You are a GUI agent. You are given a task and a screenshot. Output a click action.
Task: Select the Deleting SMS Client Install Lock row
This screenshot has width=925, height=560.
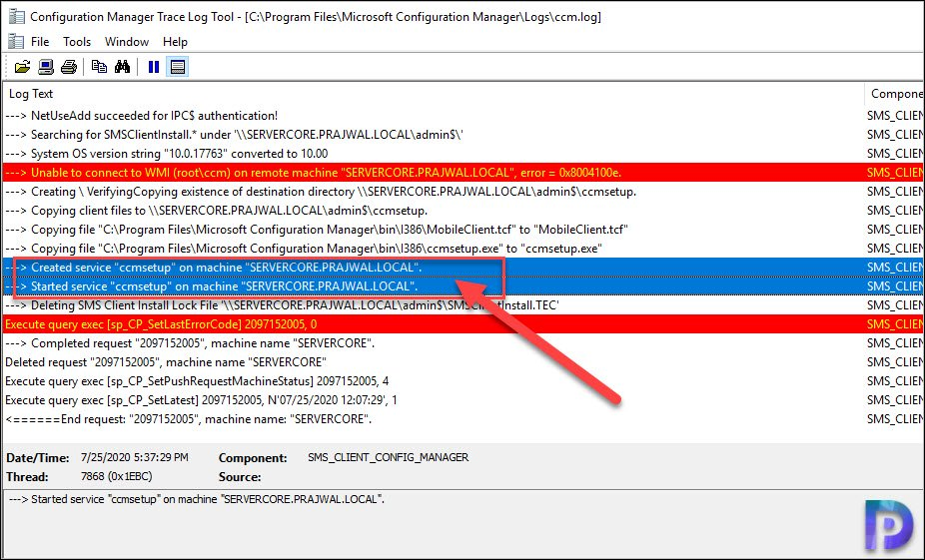462,305
